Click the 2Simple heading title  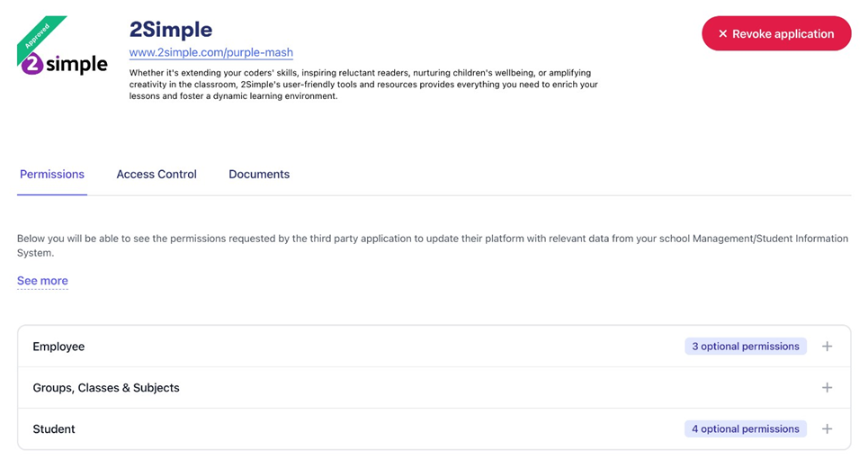(x=171, y=30)
